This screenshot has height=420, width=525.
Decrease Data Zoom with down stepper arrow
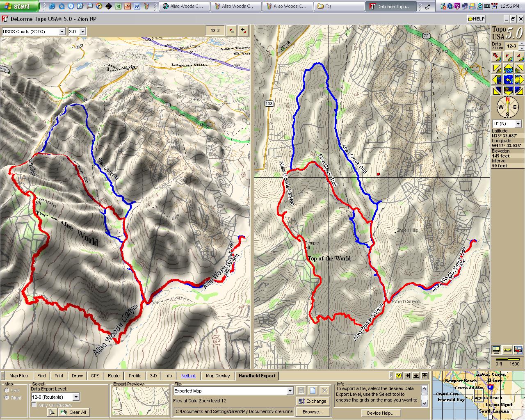(521, 48)
